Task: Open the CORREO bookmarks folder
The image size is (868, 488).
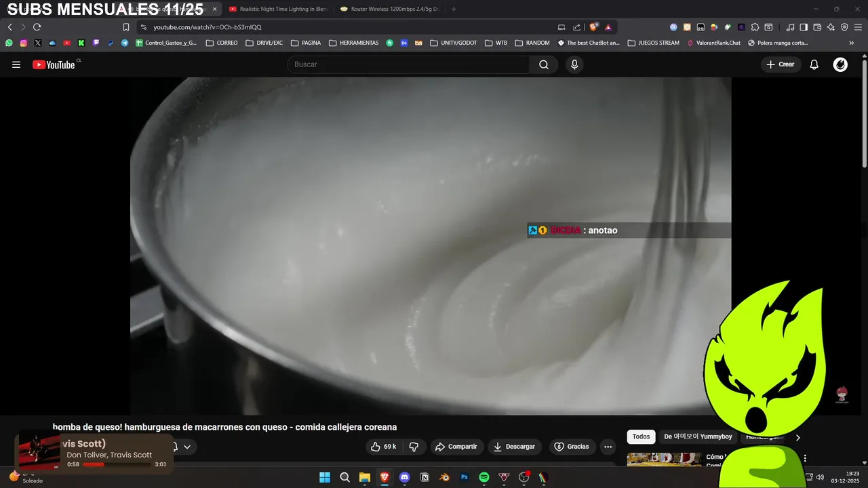Action: pyautogui.click(x=222, y=43)
